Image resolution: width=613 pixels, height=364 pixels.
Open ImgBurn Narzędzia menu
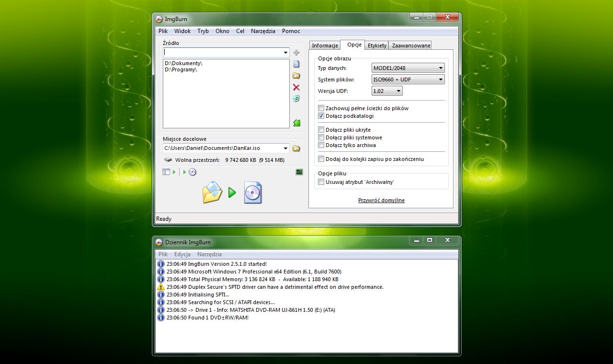(x=263, y=31)
